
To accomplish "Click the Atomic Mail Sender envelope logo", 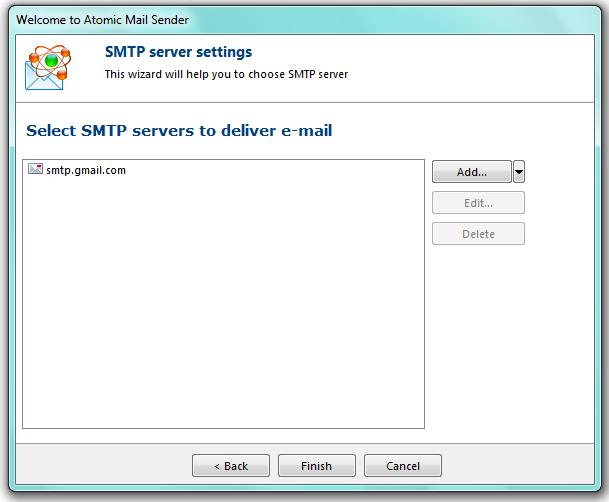I will click(x=47, y=66).
